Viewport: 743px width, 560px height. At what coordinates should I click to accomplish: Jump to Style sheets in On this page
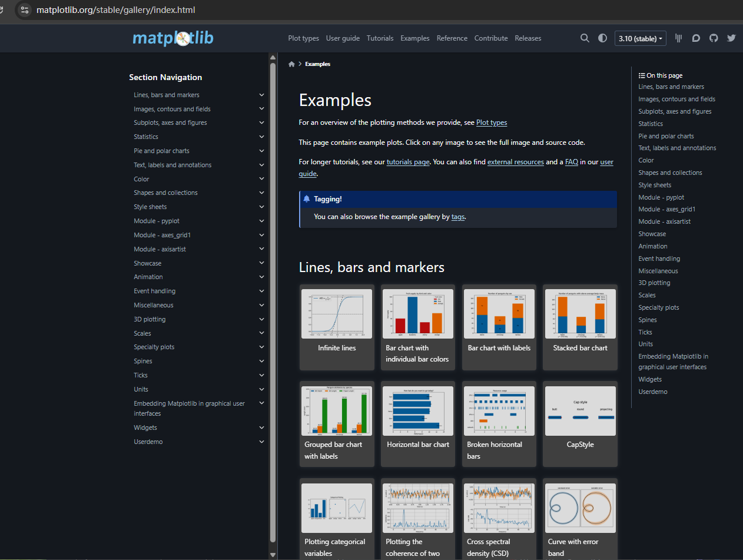point(655,185)
